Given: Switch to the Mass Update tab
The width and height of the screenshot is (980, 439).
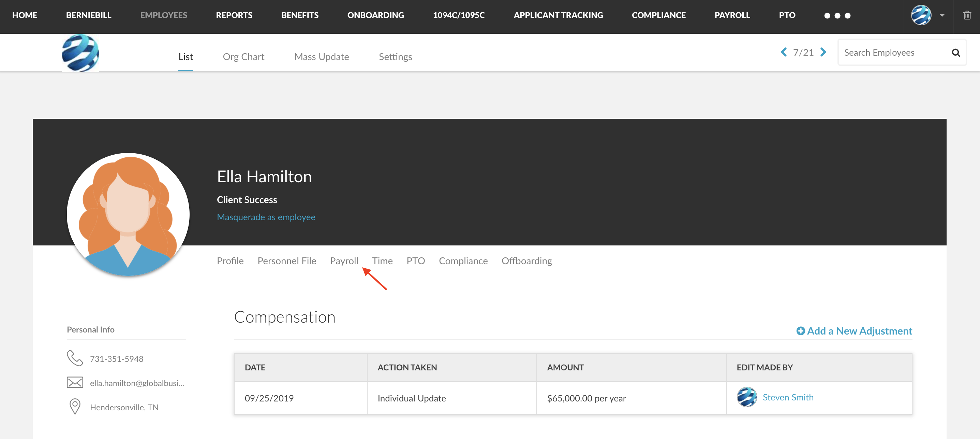Looking at the screenshot, I should tap(322, 57).
